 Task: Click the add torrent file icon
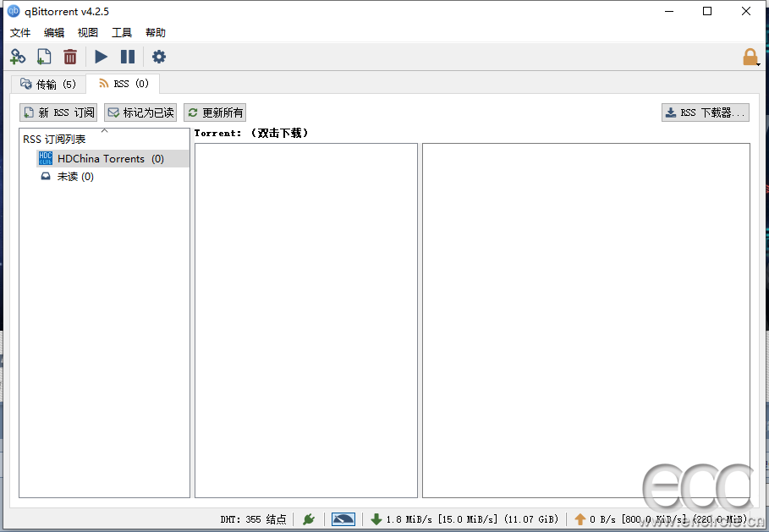tap(44, 57)
